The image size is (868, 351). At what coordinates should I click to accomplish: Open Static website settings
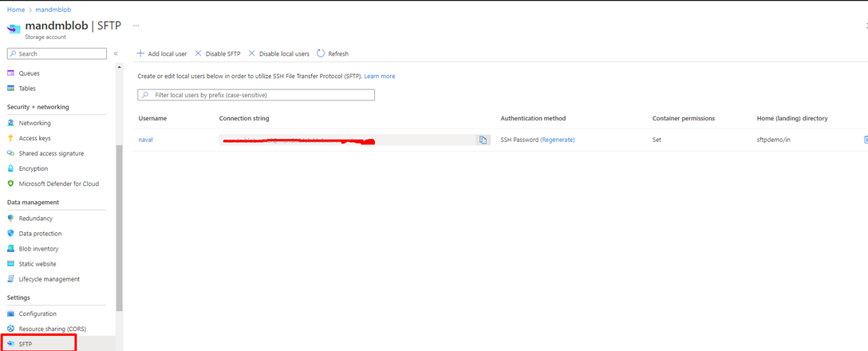[x=37, y=264]
